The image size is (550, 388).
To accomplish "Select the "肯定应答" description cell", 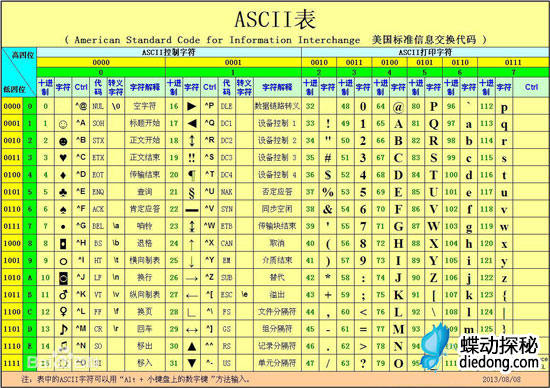I will (145, 209).
